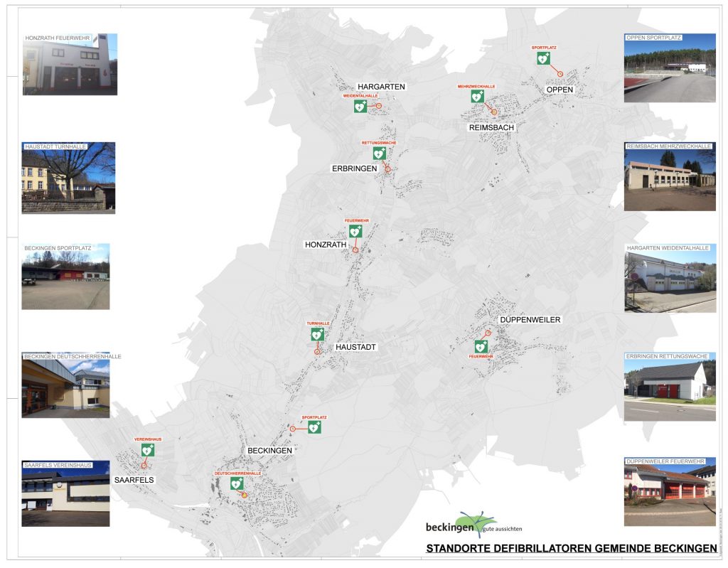This screenshot has width=728, height=568.
Task: Click the defibrillator icon under red MEHRZWECKHALLE label
Action: [477, 96]
